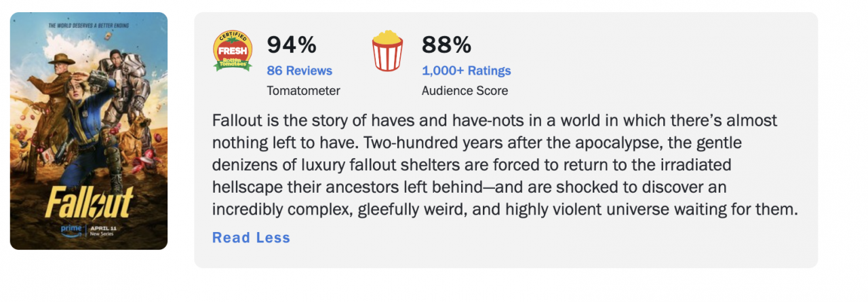The height and width of the screenshot is (302, 868).
Task: Click the popcorn bucket audience icon
Action: coord(387,51)
